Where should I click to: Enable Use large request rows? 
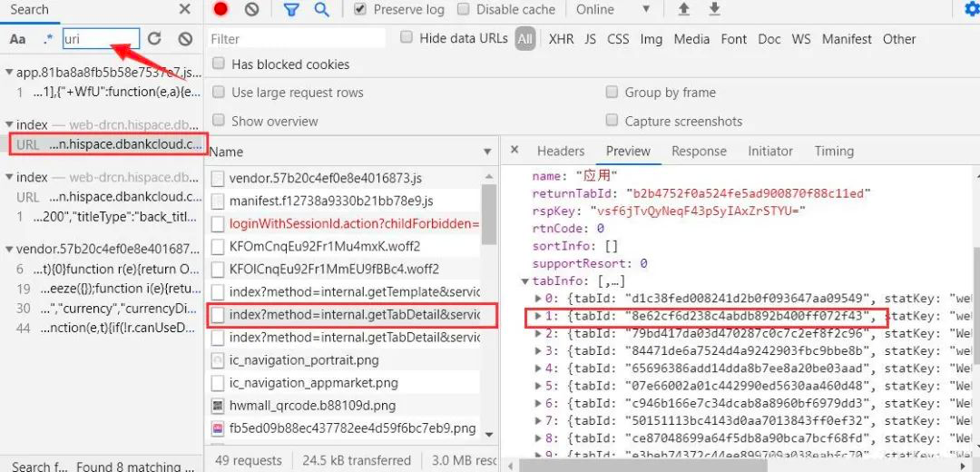pyautogui.click(x=219, y=93)
